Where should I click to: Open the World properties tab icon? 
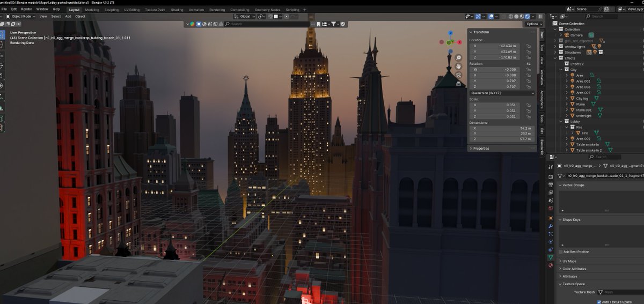pos(551,209)
